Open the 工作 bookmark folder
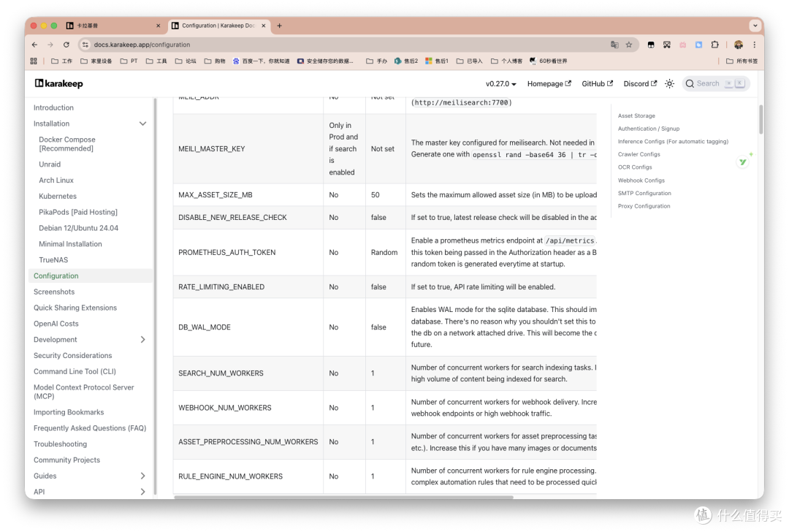Image resolution: width=789 pixels, height=532 pixels. click(x=62, y=61)
